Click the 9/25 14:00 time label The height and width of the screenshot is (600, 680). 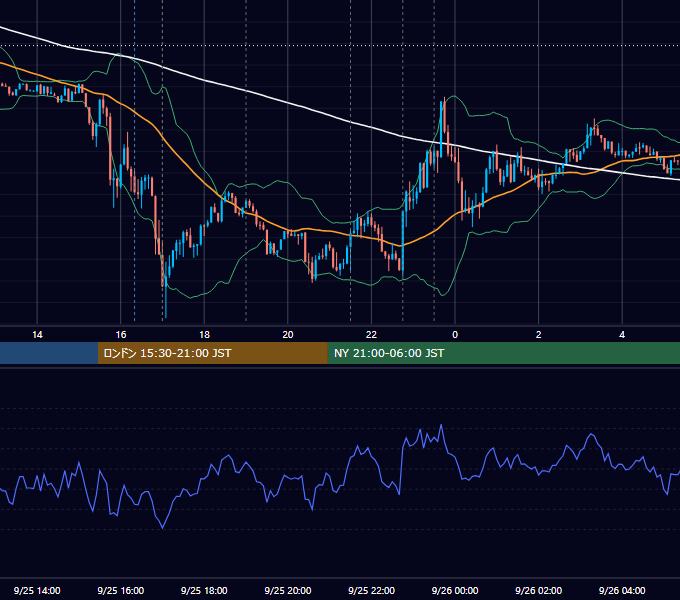coord(37,590)
